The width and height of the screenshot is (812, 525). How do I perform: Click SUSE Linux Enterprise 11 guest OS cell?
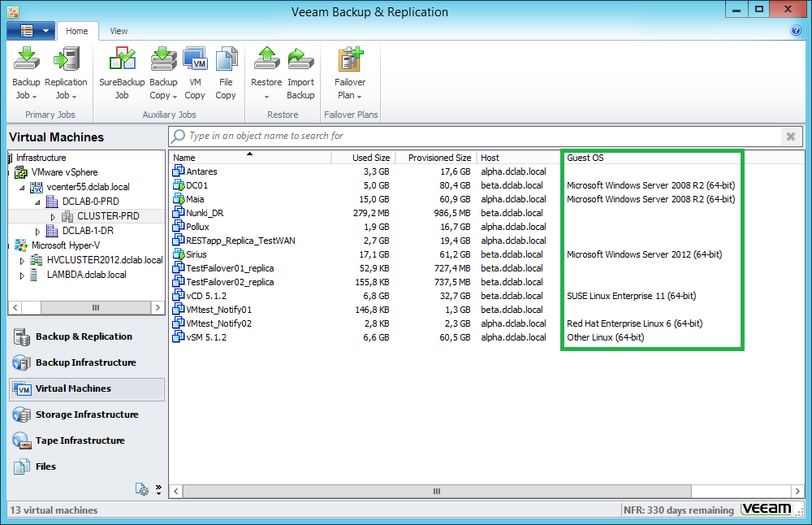(x=631, y=296)
